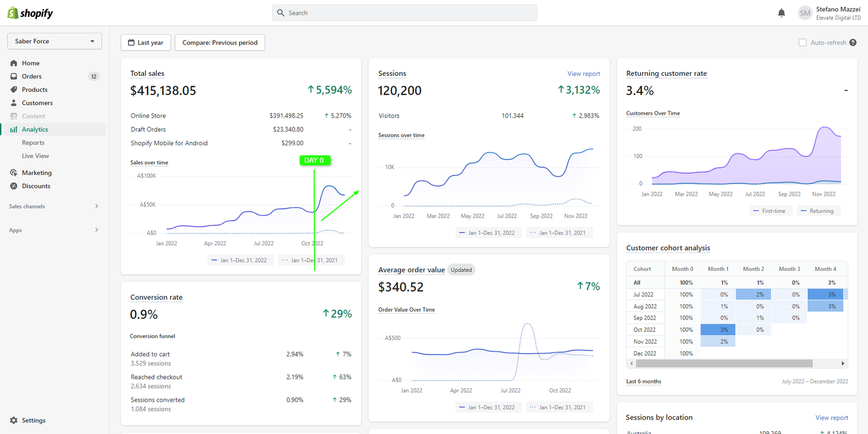Screen dimensions: 868x434
Task: Click the Customers person icon
Action: 14,103
